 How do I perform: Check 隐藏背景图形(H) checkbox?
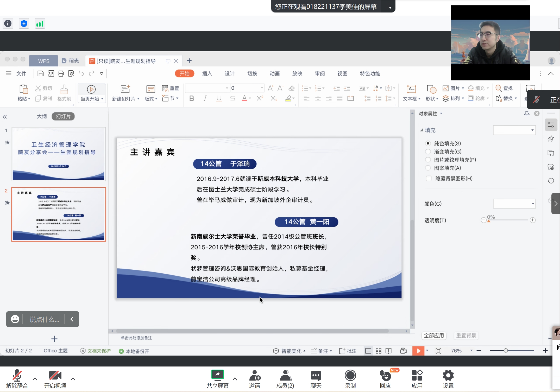(429, 179)
